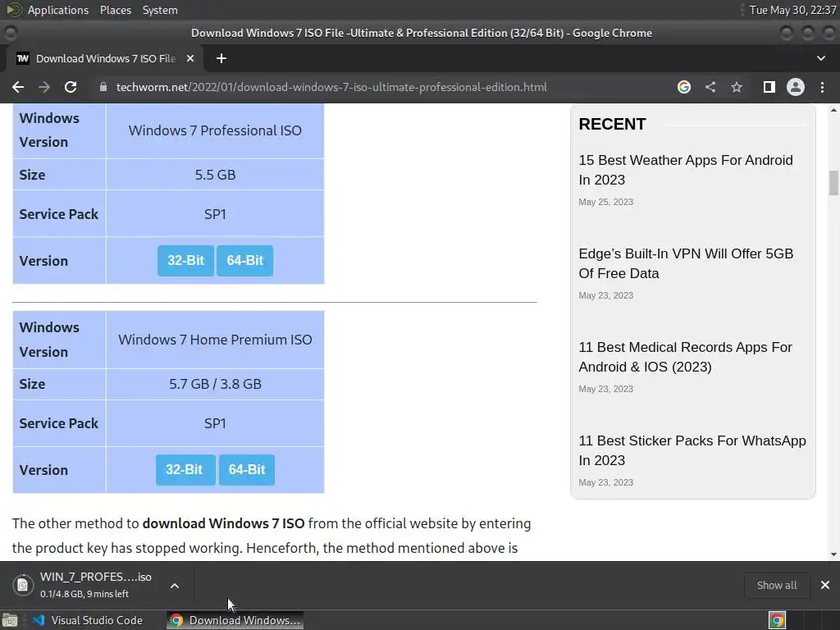The width and height of the screenshot is (840, 630).
Task: Click the bold "download Windows 7 ISO" text
Action: coord(223,523)
